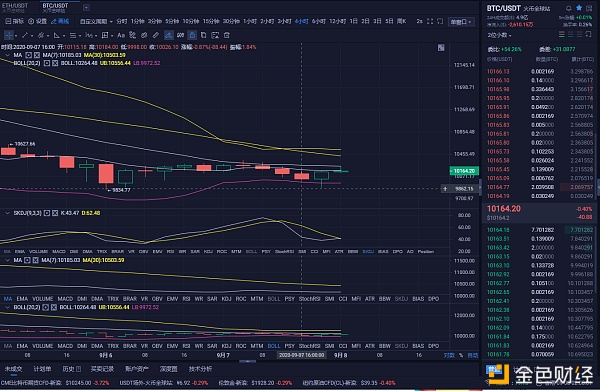Open 自定义周期 custom period dropdown
The width and height of the screenshot is (600, 391).
click(x=96, y=21)
